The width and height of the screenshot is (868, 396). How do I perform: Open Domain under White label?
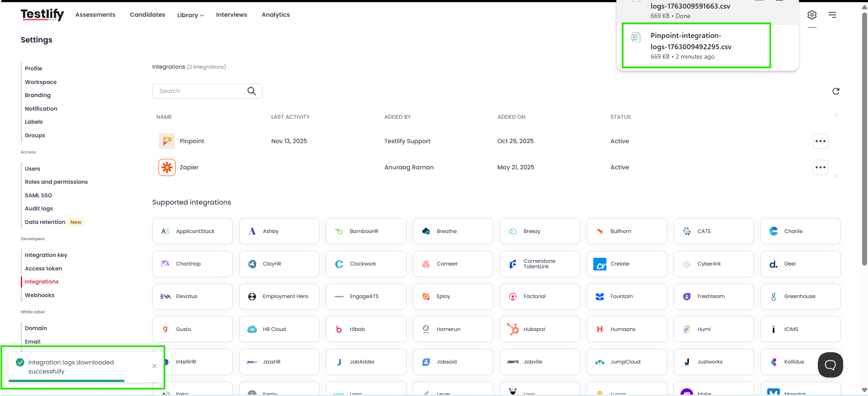click(36, 328)
